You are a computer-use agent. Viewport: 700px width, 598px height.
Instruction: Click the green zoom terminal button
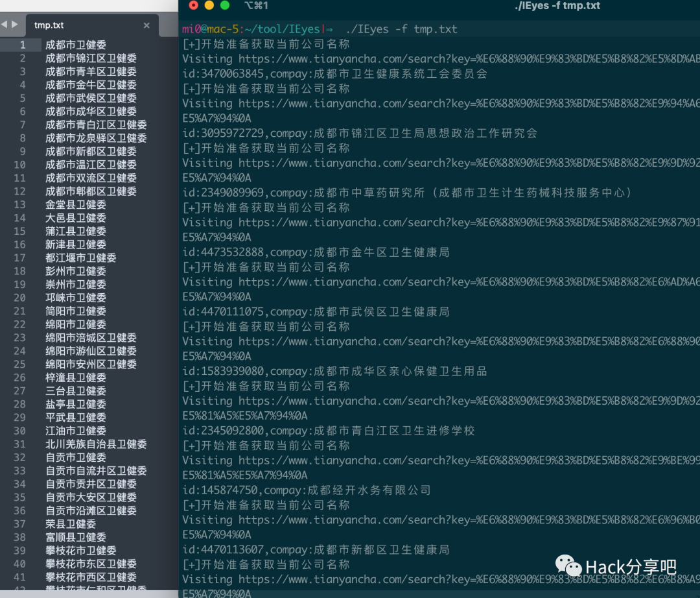(224, 5)
